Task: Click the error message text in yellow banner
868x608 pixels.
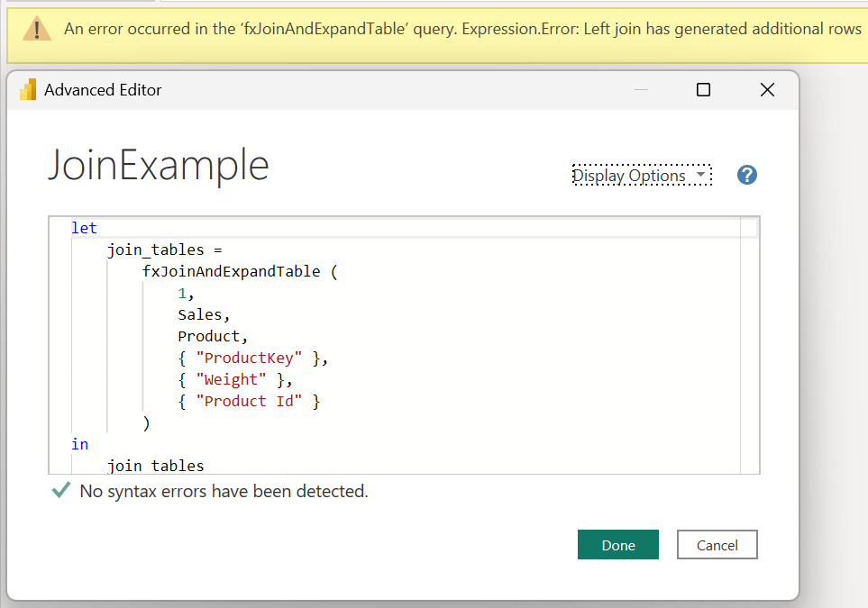Action: (461, 30)
